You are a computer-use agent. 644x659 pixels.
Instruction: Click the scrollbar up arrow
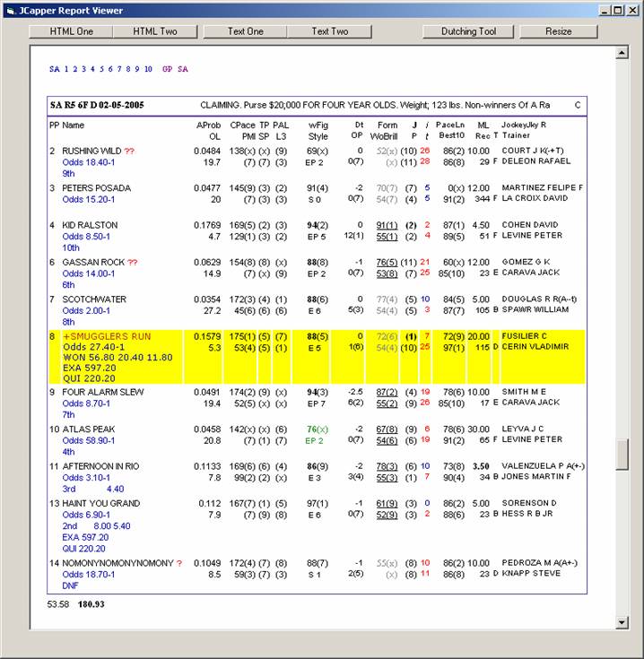622,53
